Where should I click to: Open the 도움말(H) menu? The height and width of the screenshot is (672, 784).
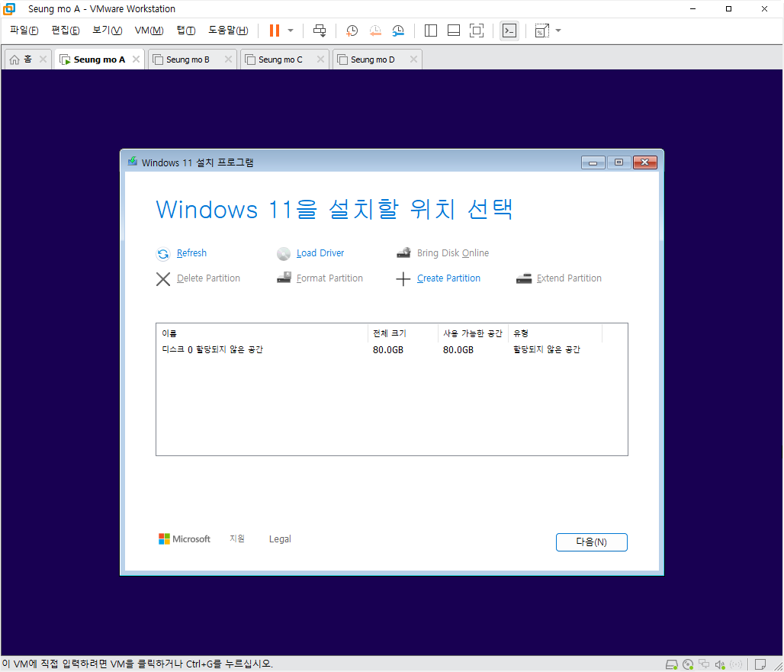pos(228,31)
